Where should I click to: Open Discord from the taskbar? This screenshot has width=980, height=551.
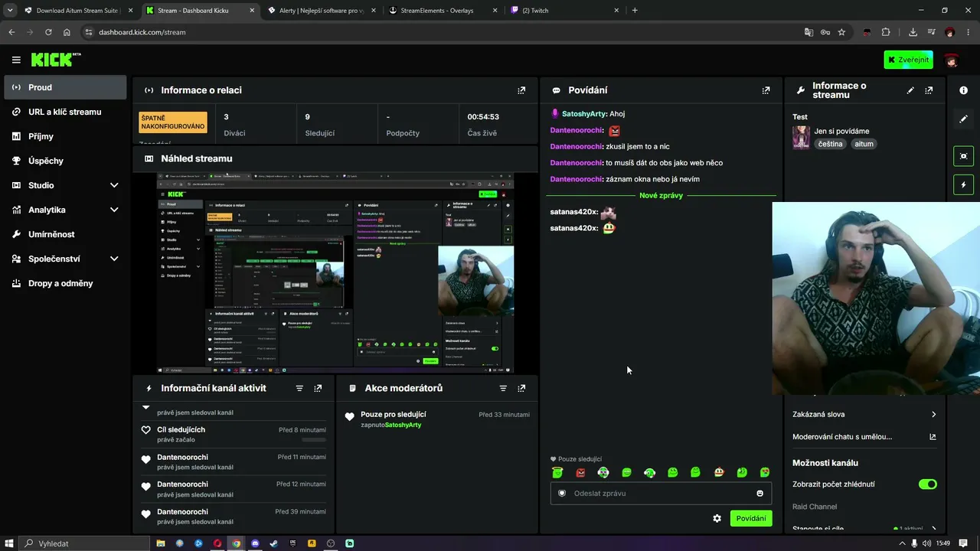click(255, 543)
